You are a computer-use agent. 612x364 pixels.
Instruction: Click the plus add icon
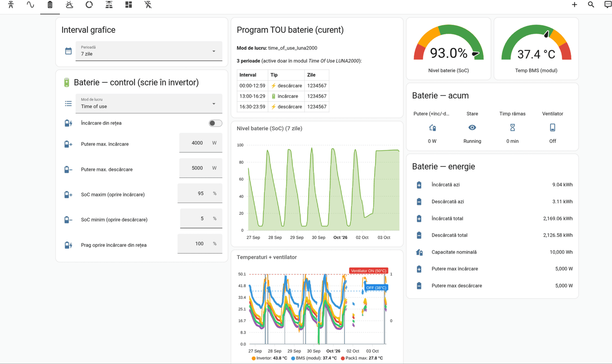click(574, 5)
